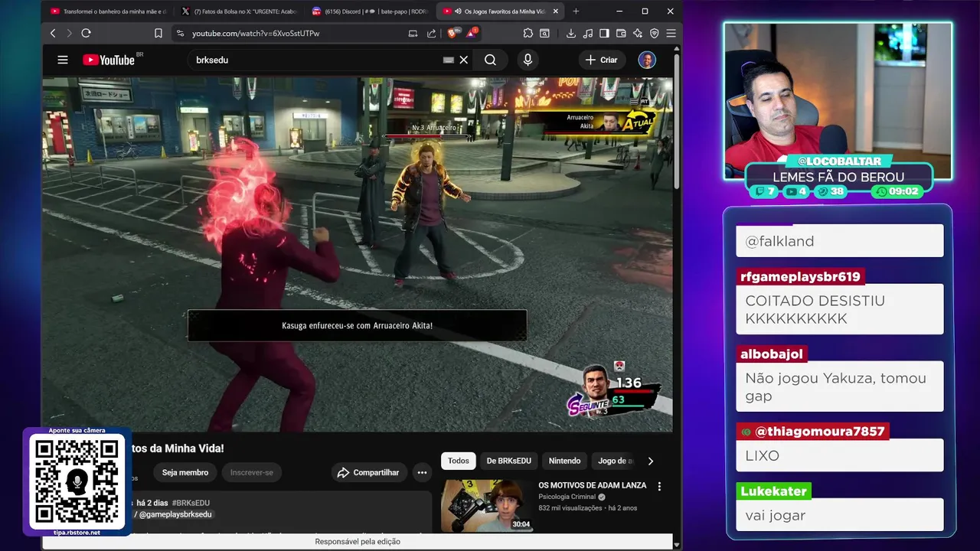Open the Brave Wallet icon
The width and height of the screenshot is (980, 551).
621,33
